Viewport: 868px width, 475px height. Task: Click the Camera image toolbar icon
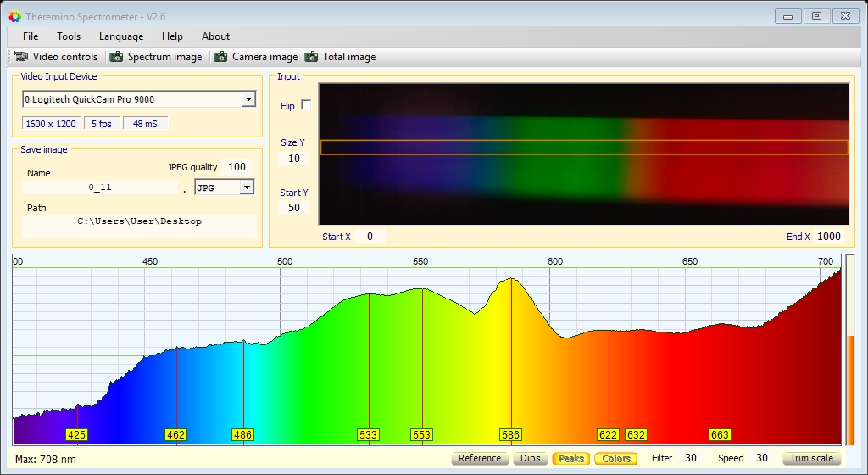pos(221,57)
